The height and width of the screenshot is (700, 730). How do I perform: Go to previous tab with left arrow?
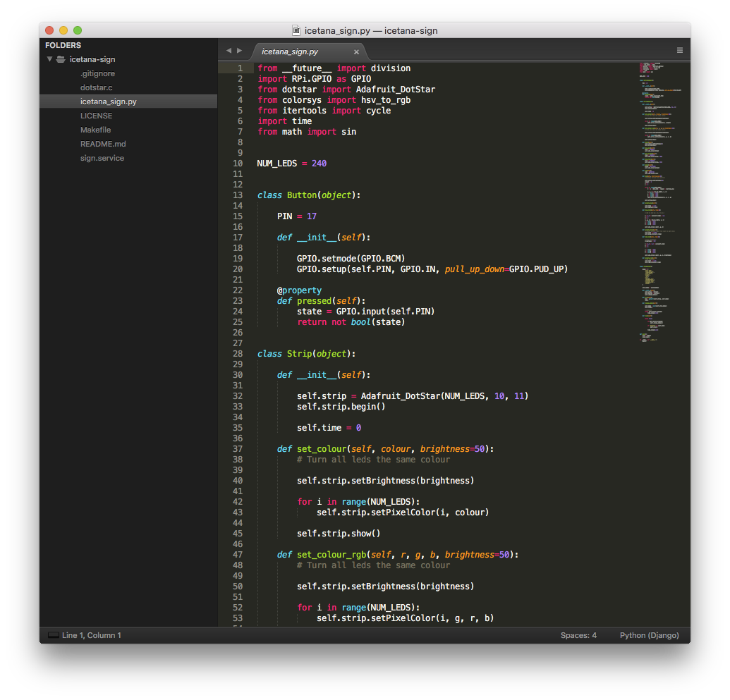pyautogui.click(x=229, y=50)
